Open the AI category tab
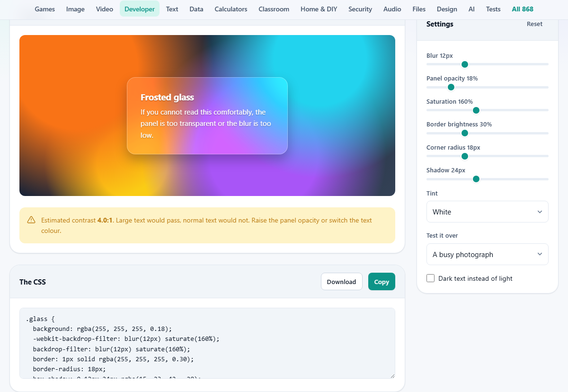The image size is (568, 392). pyautogui.click(x=471, y=9)
